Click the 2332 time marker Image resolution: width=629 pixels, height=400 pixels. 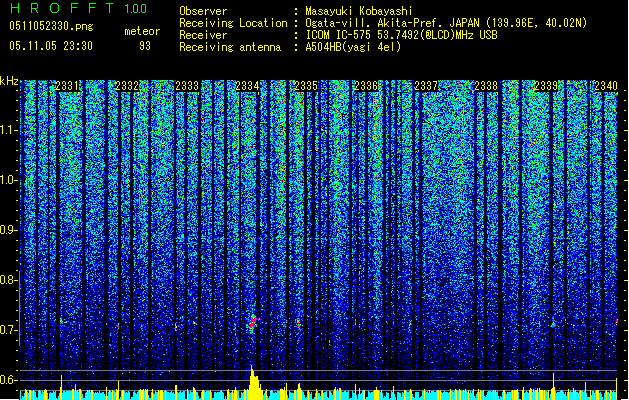tap(127, 86)
